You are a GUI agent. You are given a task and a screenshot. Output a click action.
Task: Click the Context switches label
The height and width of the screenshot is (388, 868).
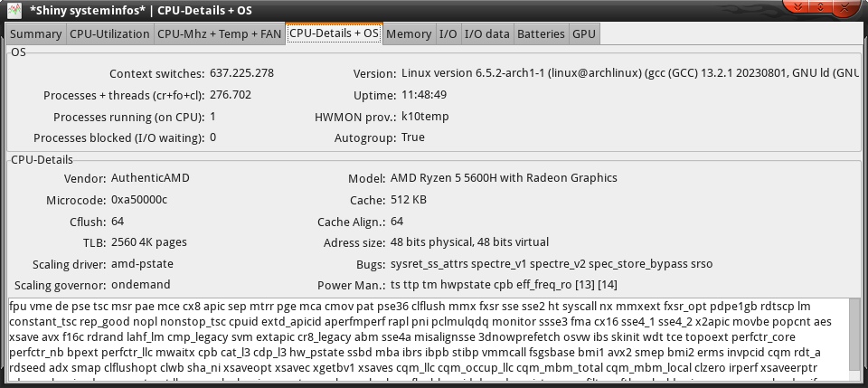click(x=157, y=73)
